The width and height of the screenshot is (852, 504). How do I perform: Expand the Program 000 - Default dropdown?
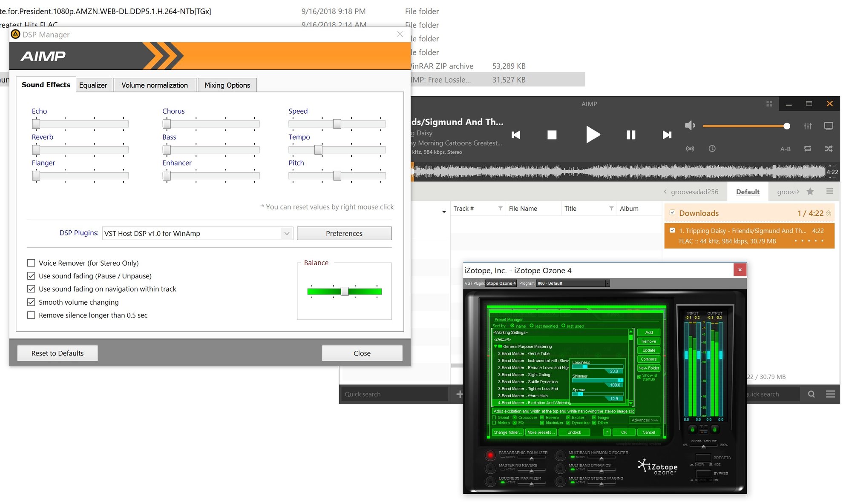point(607,283)
